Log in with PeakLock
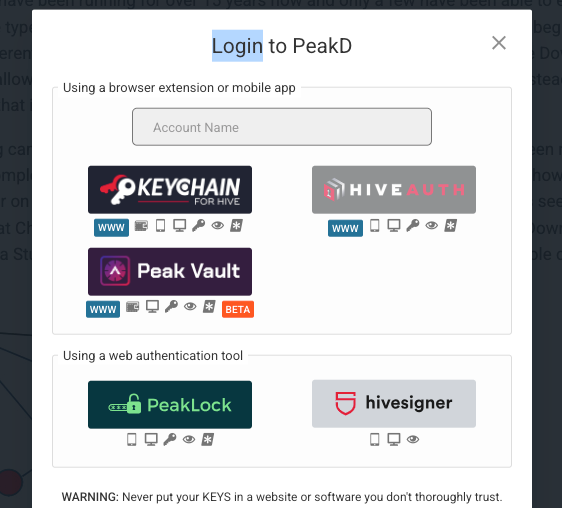Screen dimensions: 562x508 (x=170, y=404)
